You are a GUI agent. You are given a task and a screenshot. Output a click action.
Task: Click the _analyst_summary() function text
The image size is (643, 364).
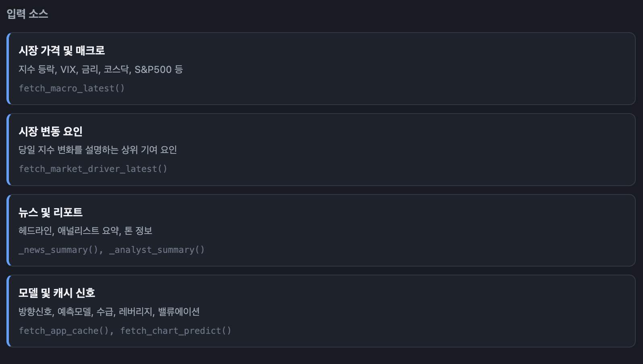157,250
